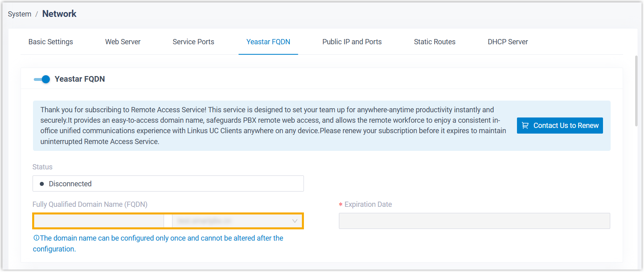Click the Contact Us to Renew button
The height and width of the screenshot is (272, 644).
560,126
